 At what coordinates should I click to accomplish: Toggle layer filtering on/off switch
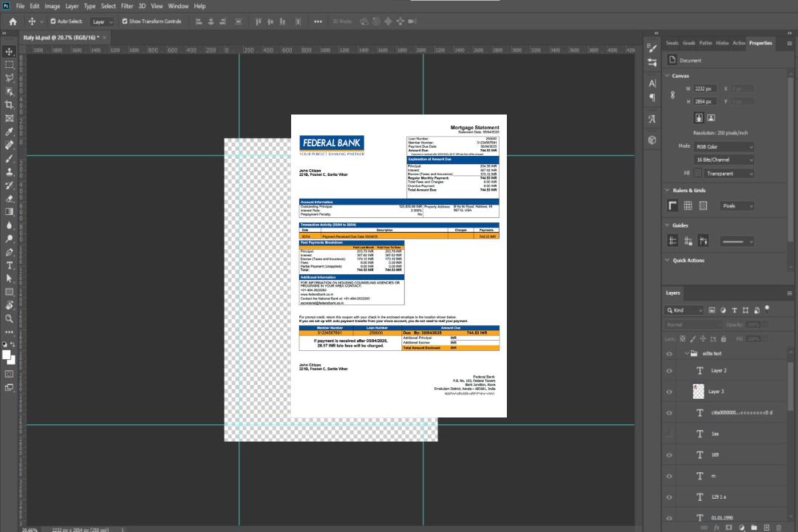(767, 309)
